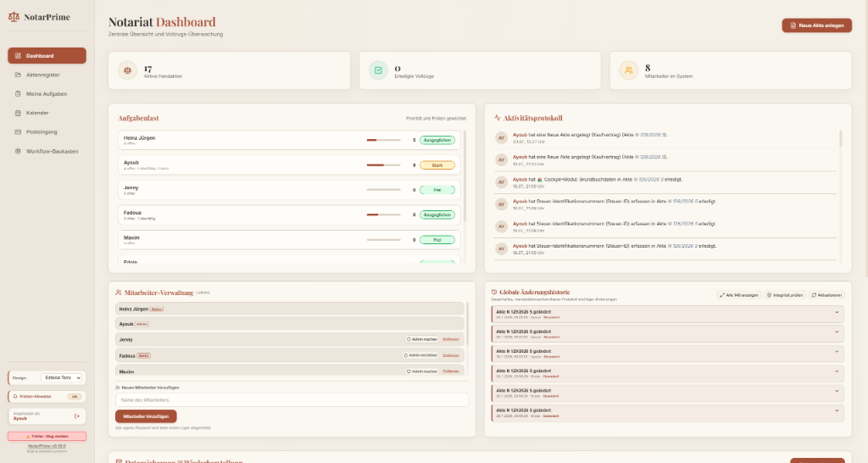Click the Ausgeglichen badge for Fadoua

[x=437, y=215]
